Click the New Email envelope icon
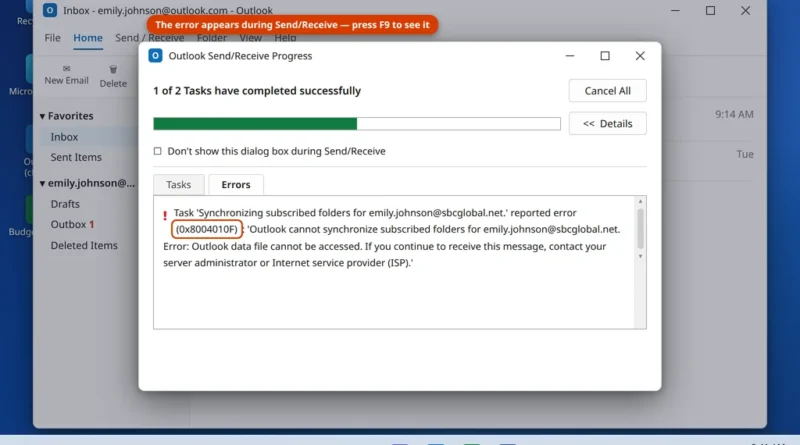This screenshot has width=800, height=445. click(66, 68)
